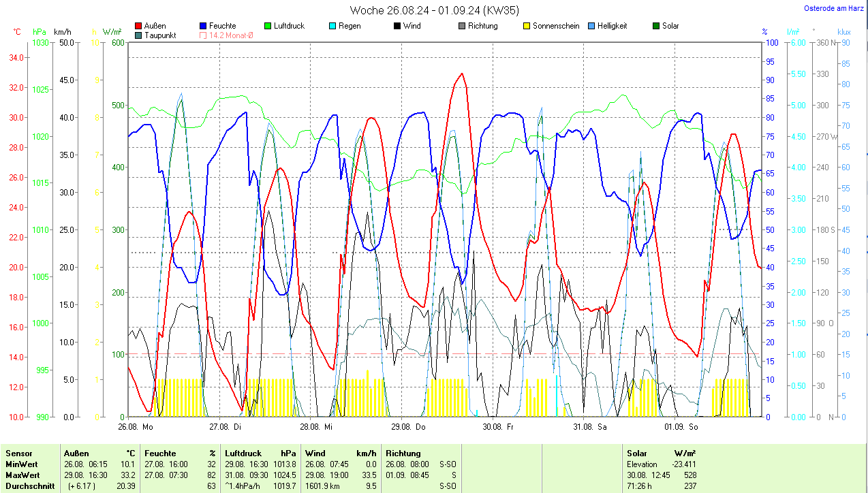Image resolution: width=868 pixels, height=493 pixels.
Task: Click the Feuchte column header in table
Action: point(161,453)
